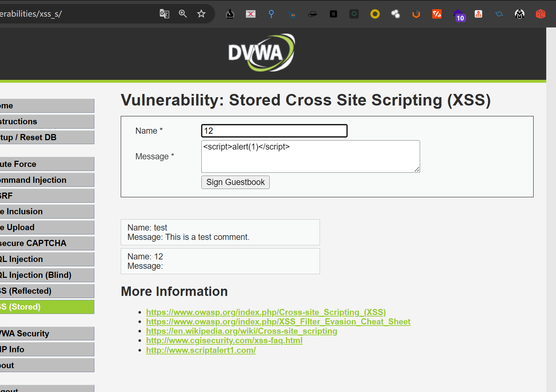This screenshot has height=392, width=556.
Task: Click the black H extension icon
Action: coord(333,14)
